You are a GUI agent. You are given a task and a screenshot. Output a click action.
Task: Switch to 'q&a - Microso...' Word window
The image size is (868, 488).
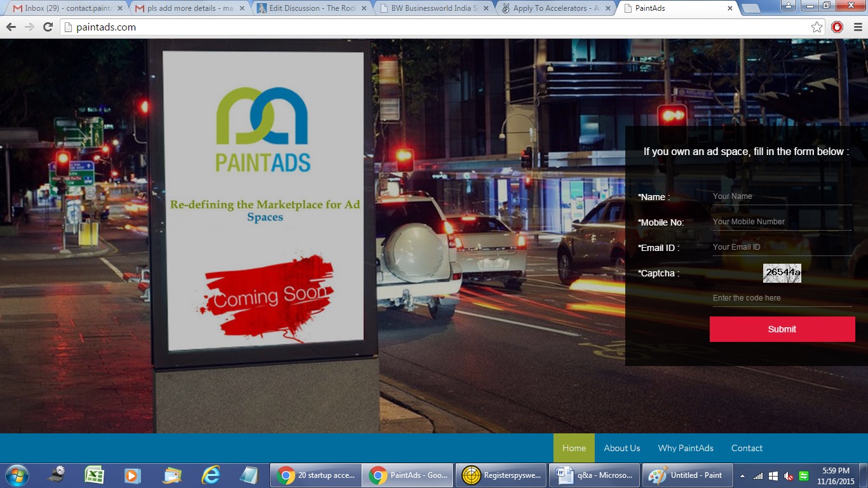[594, 475]
